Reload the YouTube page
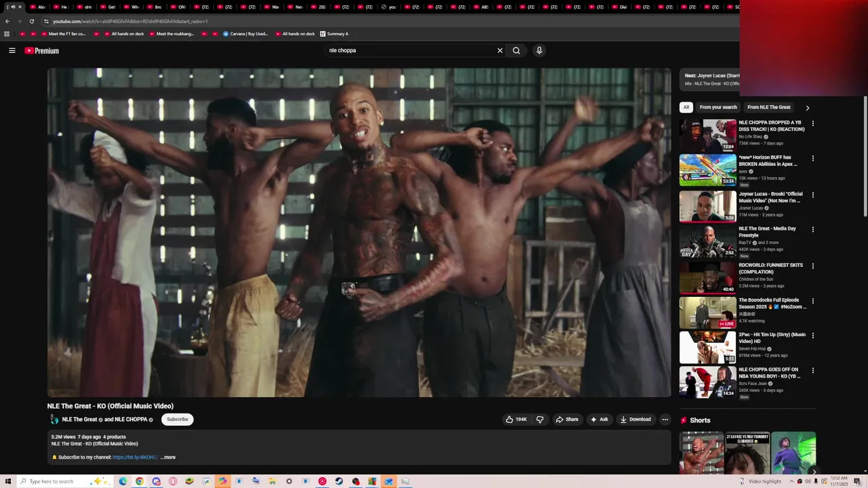 tap(31, 21)
